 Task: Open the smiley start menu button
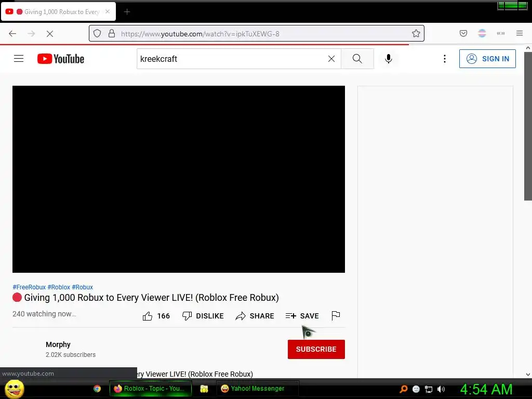click(x=14, y=389)
